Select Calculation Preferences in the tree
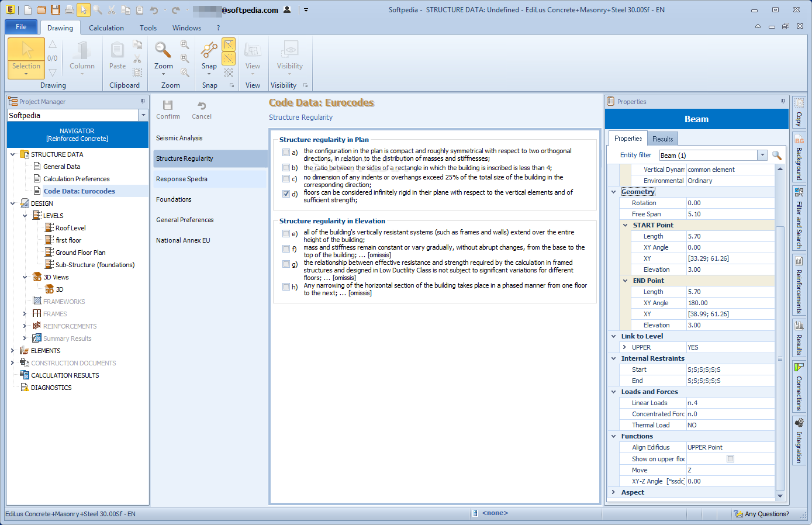The image size is (812, 525). point(76,179)
